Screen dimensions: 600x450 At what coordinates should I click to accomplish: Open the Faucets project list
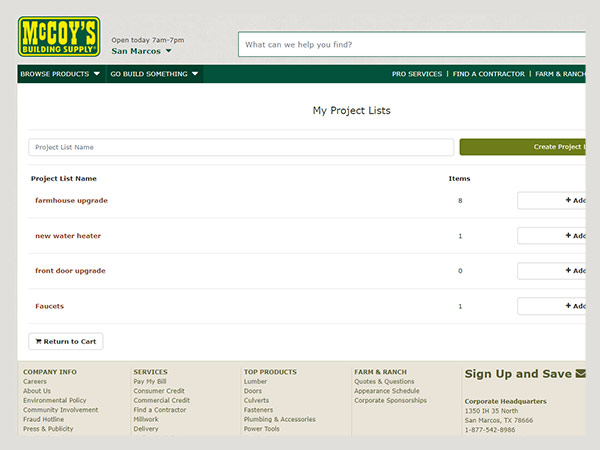pos(49,306)
